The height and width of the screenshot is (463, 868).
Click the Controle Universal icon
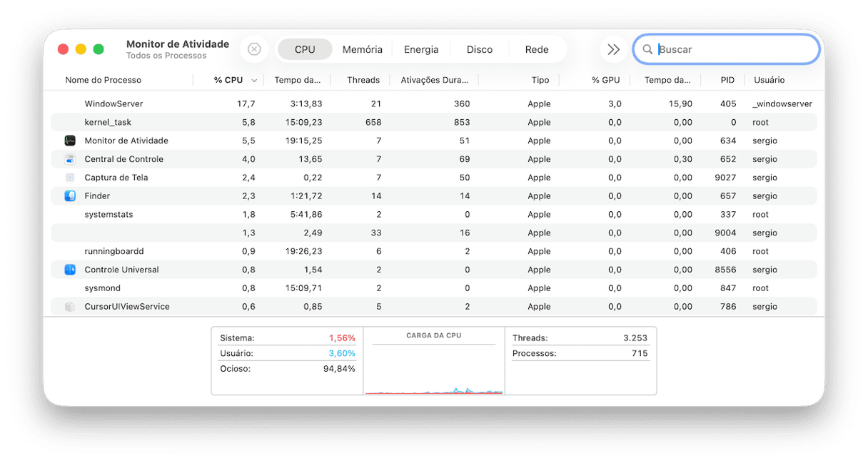(x=70, y=270)
